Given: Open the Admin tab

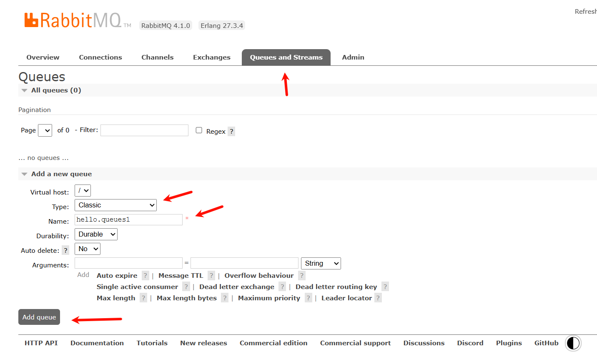Looking at the screenshot, I should pos(353,57).
